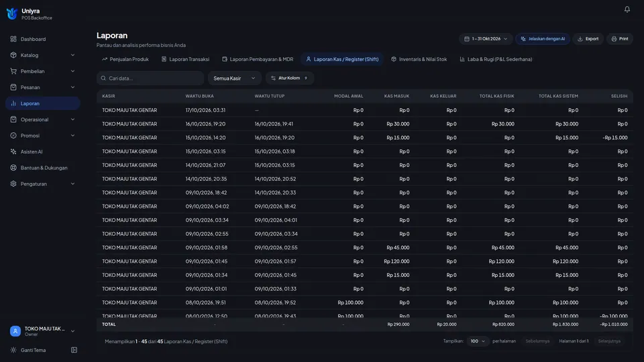The width and height of the screenshot is (644, 362).
Task: Open the Semua Kasir dropdown
Action: [x=234, y=78]
